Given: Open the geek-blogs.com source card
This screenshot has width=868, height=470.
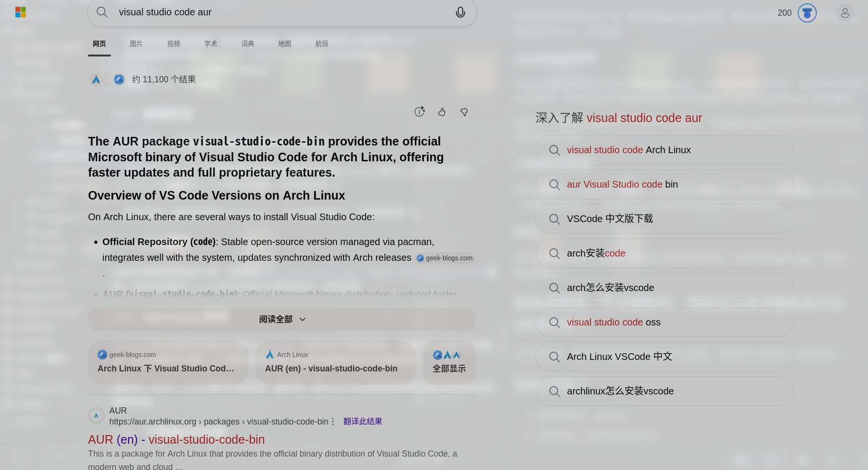Looking at the screenshot, I should tap(168, 362).
